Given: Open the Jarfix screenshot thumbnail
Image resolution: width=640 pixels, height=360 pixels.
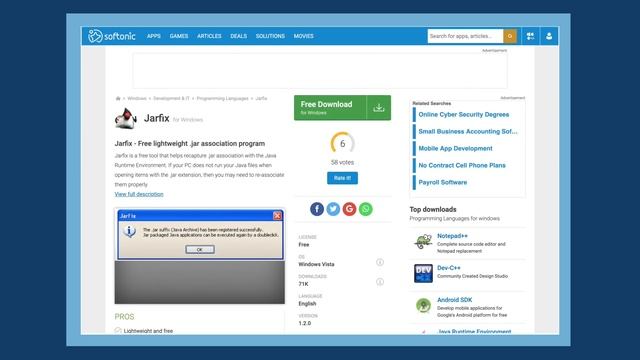Looking at the screenshot, I should [200, 256].
